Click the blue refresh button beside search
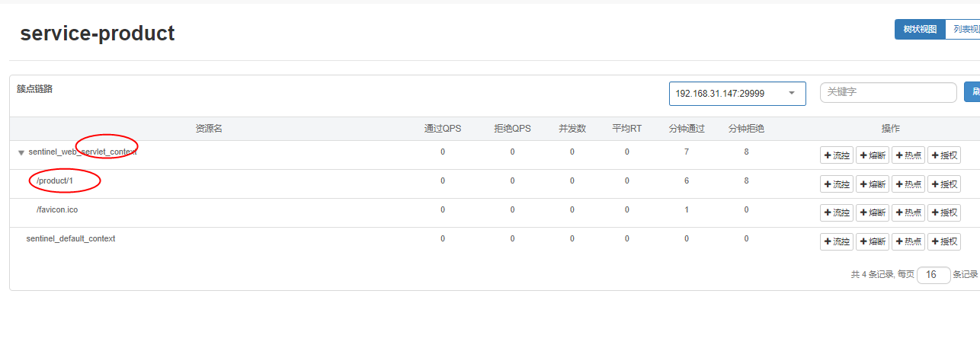 (x=972, y=92)
